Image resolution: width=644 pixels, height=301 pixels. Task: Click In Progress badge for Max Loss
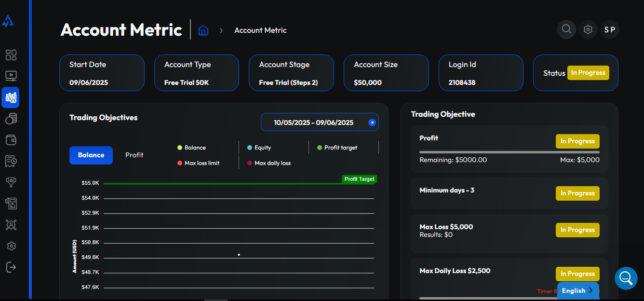click(x=577, y=230)
